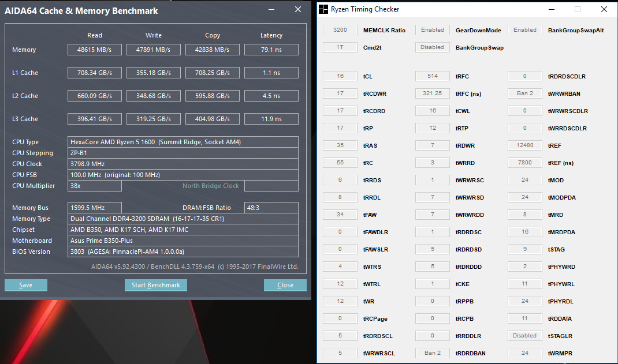Click the tPHYWRD value 2

pyautogui.click(x=525, y=267)
